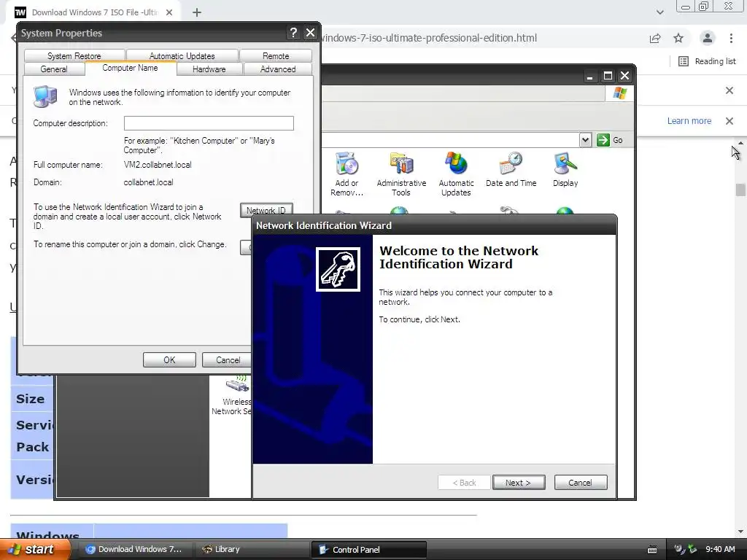Click the Chrome share page icon
This screenshot has width=747, height=560.
click(x=655, y=38)
